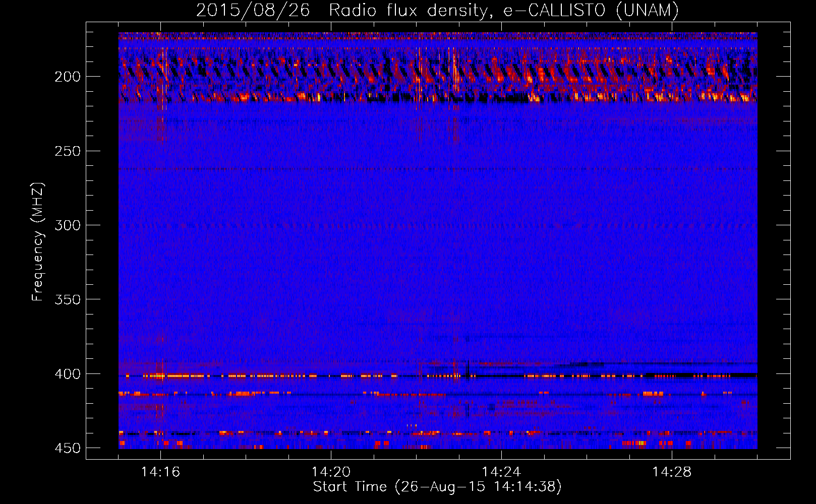Click the 14:24 time tick label
816x504 pixels.
point(501,472)
